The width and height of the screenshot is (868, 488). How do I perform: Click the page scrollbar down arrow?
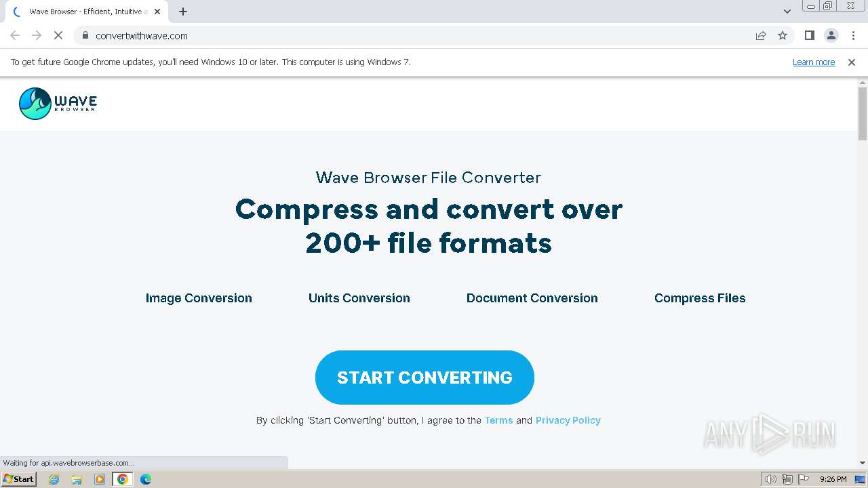point(863,463)
